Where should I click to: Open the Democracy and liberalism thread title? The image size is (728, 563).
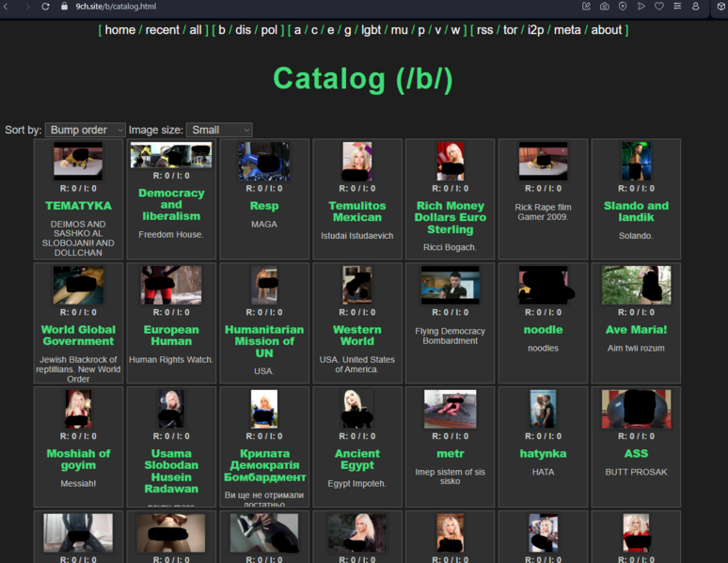[x=171, y=205]
